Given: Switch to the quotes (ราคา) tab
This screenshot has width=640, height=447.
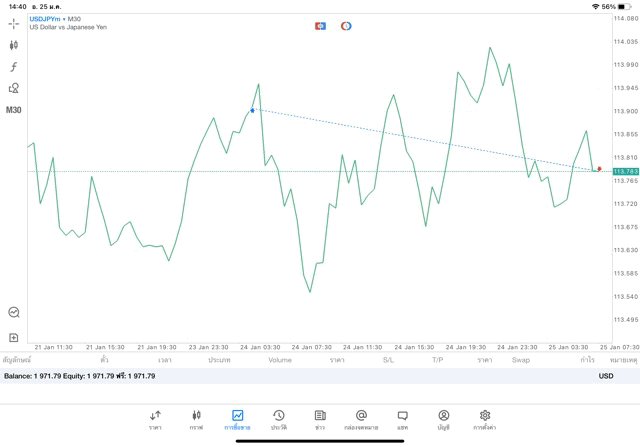Looking at the screenshot, I should [155, 419].
